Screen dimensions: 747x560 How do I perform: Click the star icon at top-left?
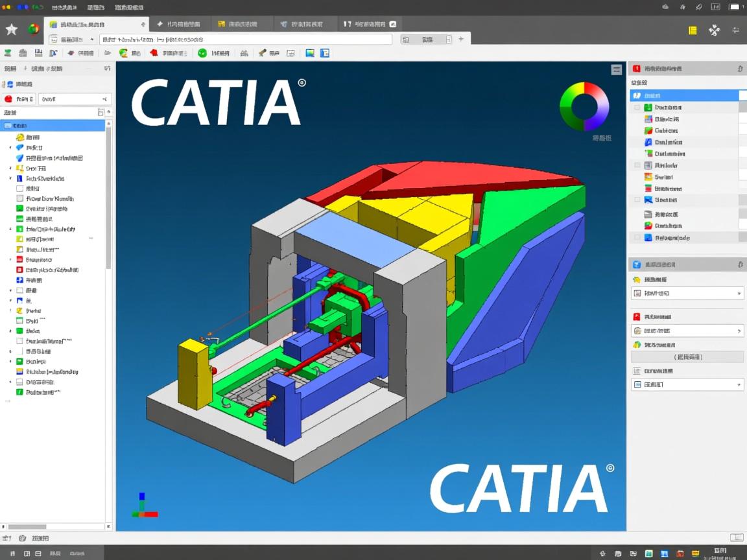click(11, 29)
